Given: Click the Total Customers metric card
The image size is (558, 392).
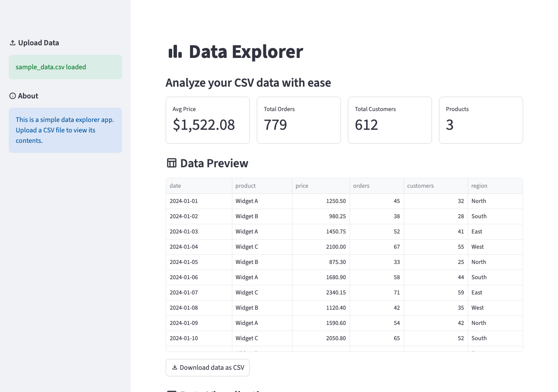Looking at the screenshot, I should (x=390, y=120).
